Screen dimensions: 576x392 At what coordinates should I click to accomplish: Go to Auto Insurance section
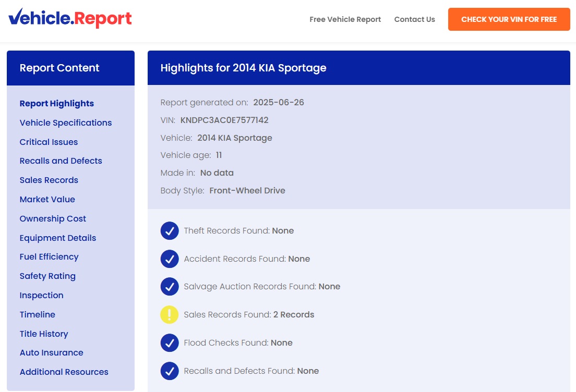coord(52,353)
